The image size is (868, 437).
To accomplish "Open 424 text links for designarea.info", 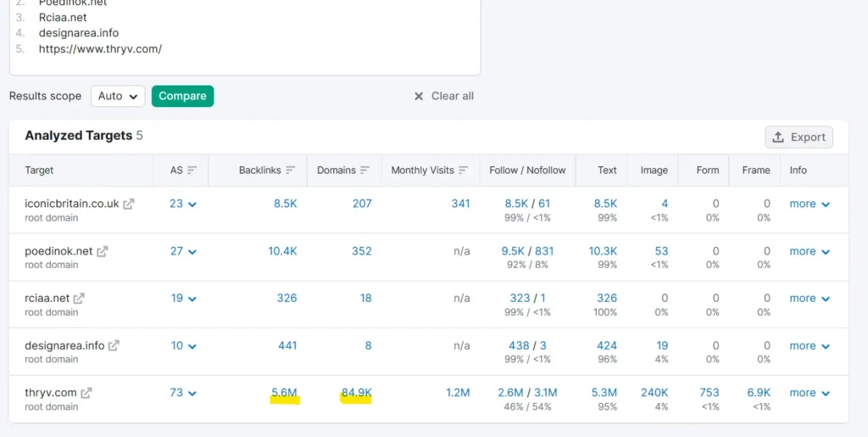I will pyautogui.click(x=607, y=345).
